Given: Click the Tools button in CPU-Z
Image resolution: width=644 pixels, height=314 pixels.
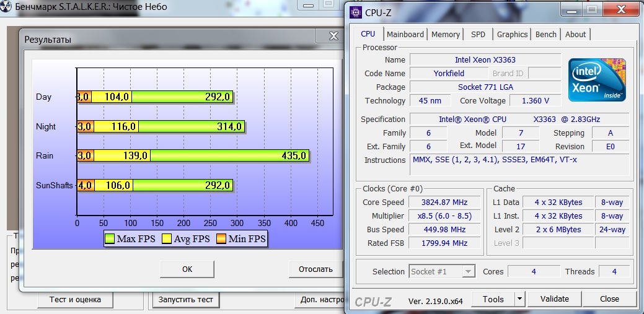Looking at the screenshot, I should pyautogui.click(x=493, y=299).
